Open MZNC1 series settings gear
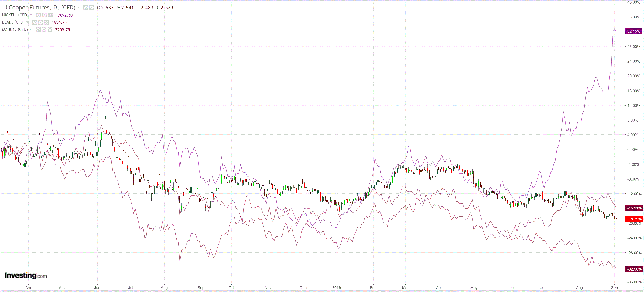 pyautogui.click(x=44, y=30)
